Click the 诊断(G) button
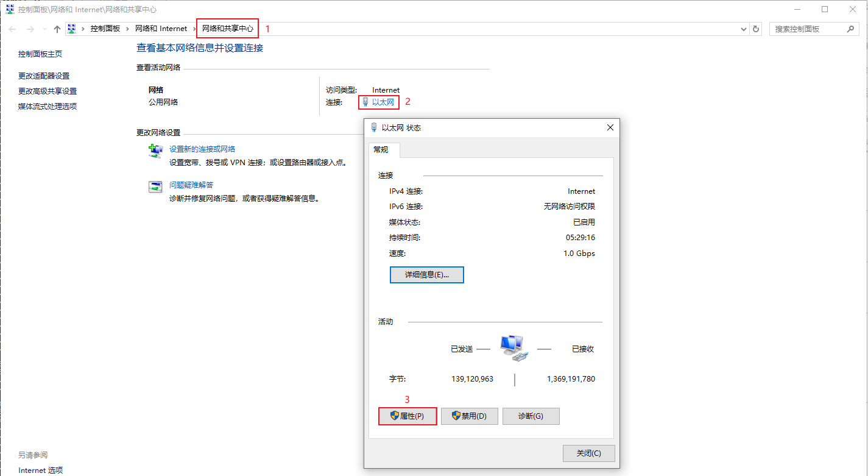This screenshot has height=476, width=868. [531, 416]
